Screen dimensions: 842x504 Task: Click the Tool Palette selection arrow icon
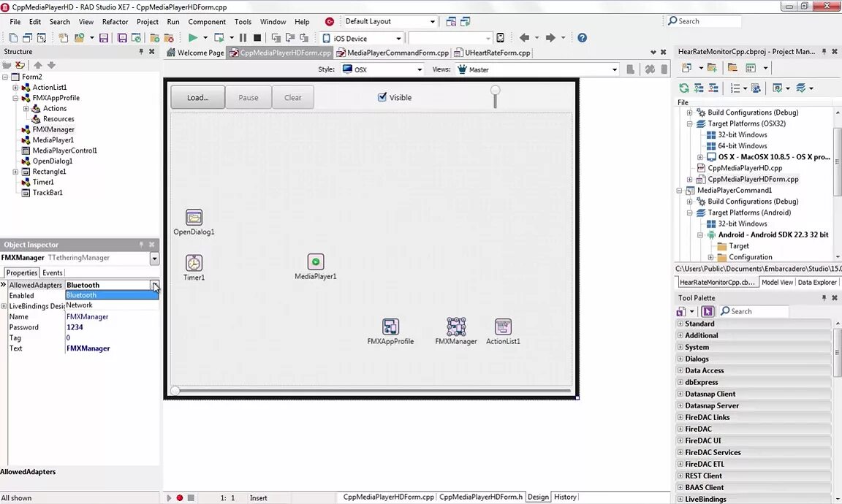[x=708, y=311]
